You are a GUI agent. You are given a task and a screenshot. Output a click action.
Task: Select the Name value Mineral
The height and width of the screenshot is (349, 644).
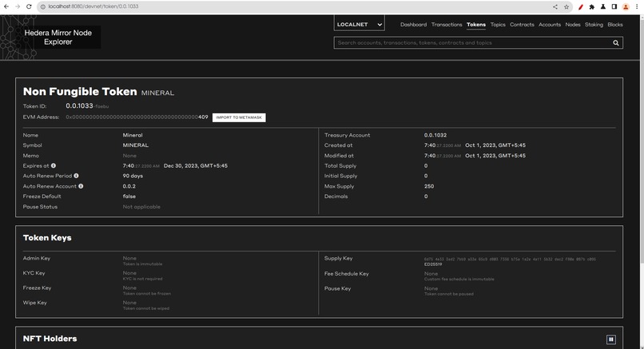(x=133, y=135)
